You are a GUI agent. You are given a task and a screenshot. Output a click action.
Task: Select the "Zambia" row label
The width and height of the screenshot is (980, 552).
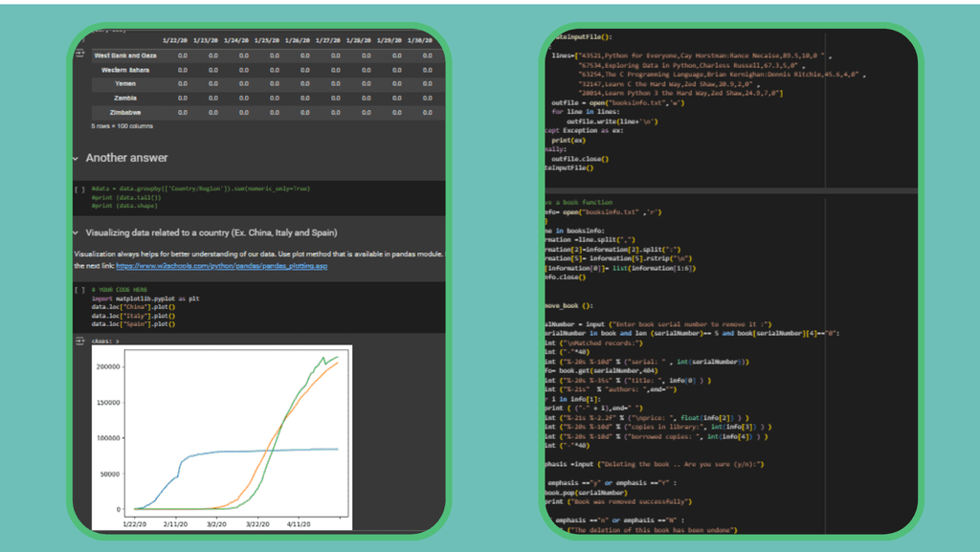125,98
